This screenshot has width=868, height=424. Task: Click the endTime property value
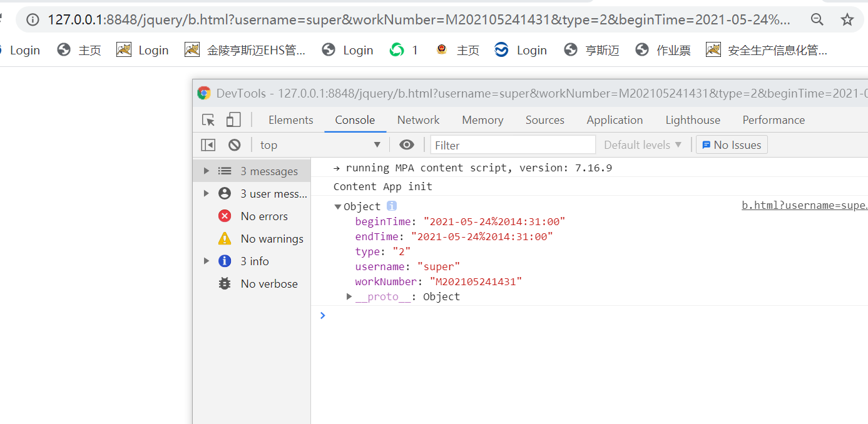pyautogui.click(x=482, y=236)
